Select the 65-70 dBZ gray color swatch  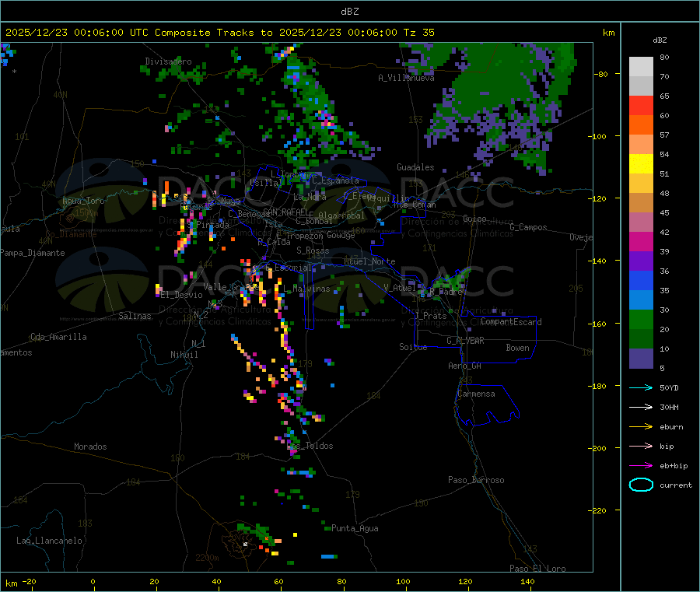pyautogui.click(x=641, y=86)
